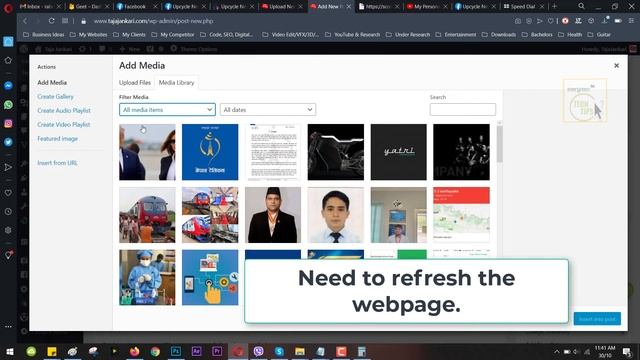Open Photoshop from the taskbar
The image size is (640, 360).
click(176, 351)
